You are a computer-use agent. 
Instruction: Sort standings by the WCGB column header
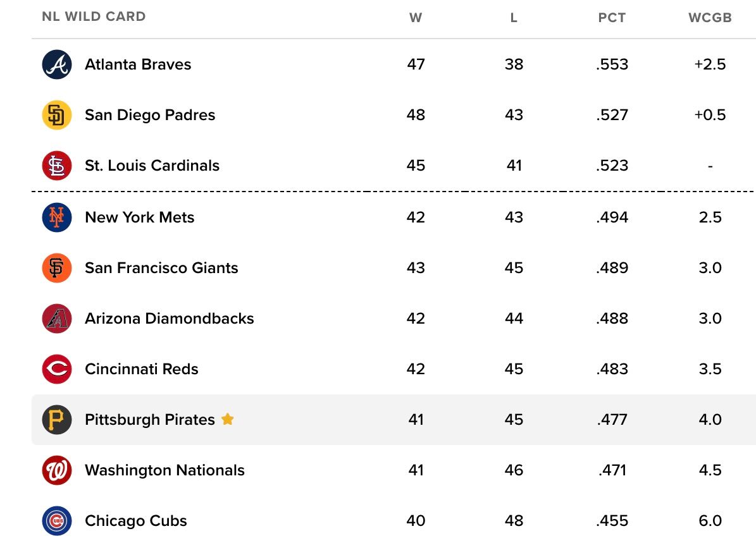(710, 18)
